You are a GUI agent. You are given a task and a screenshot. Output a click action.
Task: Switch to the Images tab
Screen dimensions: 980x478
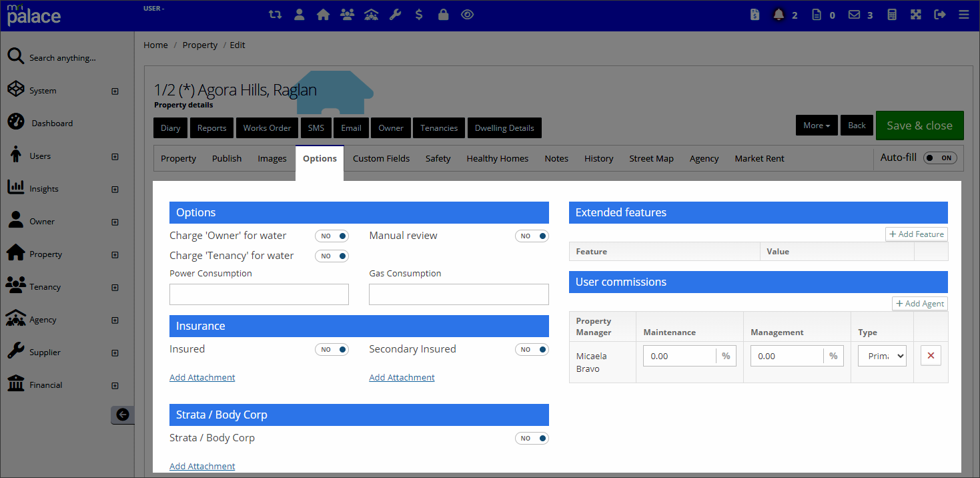pyautogui.click(x=272, y=158)
